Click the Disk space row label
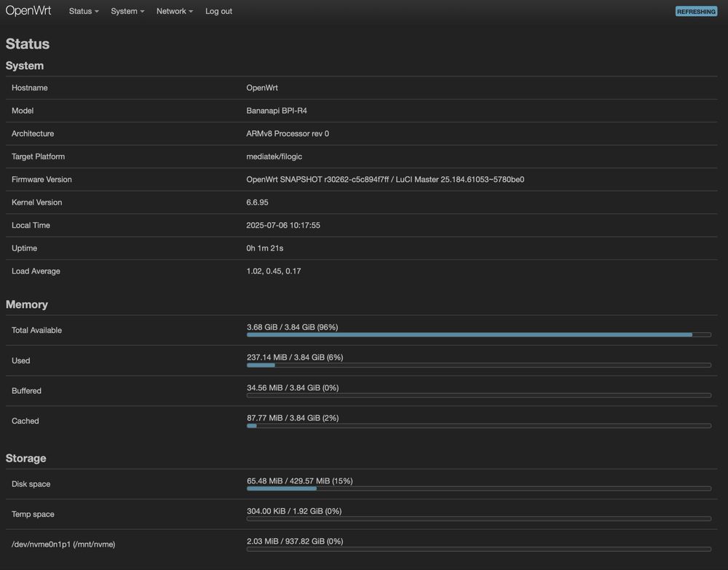The image size is (728, 570). point(31,484)
